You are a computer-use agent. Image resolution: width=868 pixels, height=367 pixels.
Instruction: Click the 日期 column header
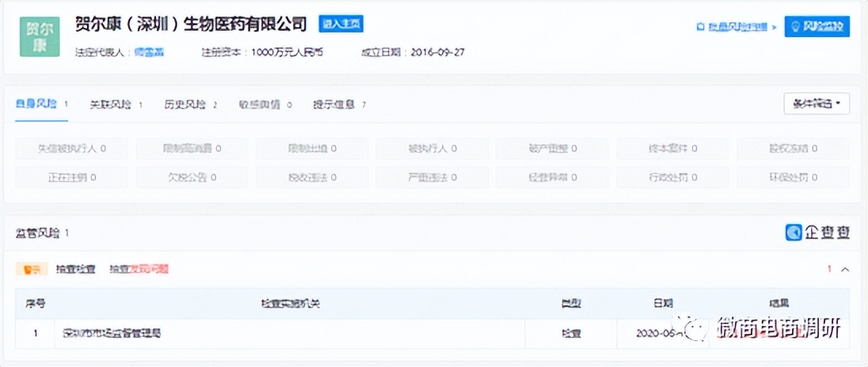[x=663, y=304]
